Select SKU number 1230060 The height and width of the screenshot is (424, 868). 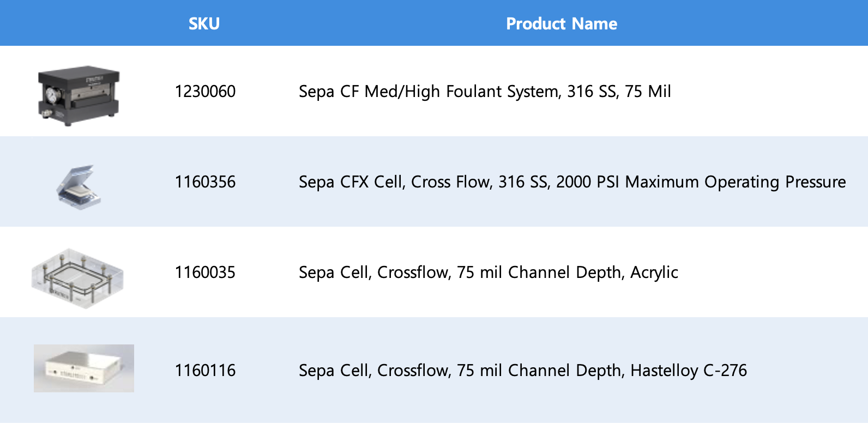(205, 92)
